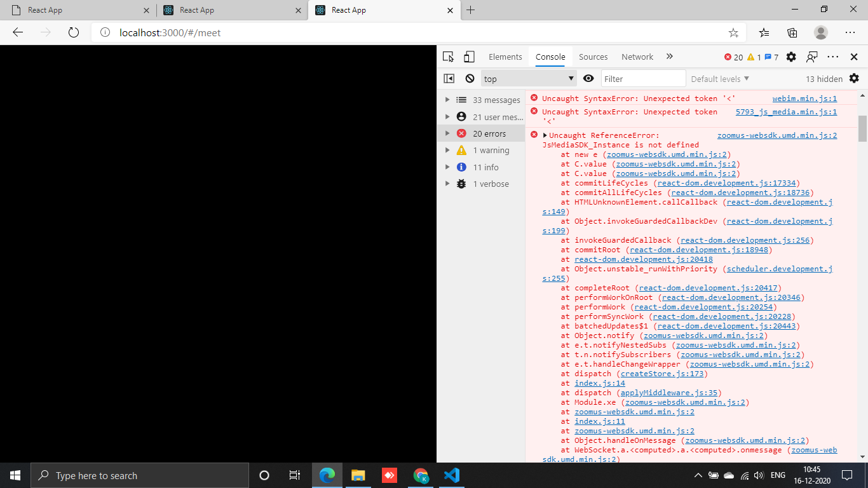Expand the 21 user messages group

[x=447, y=117]
